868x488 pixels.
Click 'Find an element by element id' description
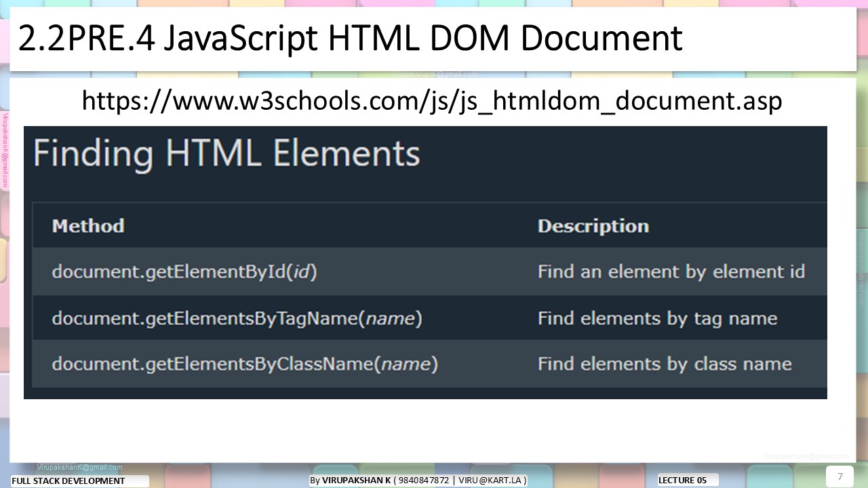coord(671,272)
